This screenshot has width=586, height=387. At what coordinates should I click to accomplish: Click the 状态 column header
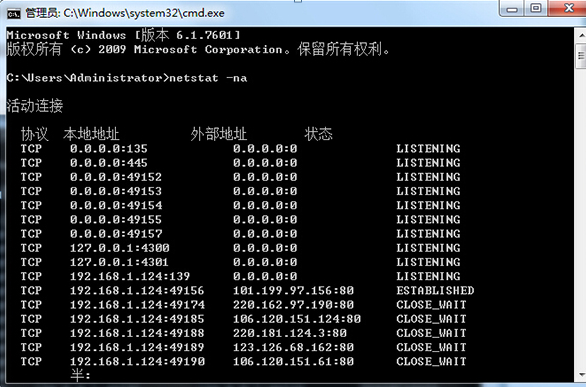[318, 134]
